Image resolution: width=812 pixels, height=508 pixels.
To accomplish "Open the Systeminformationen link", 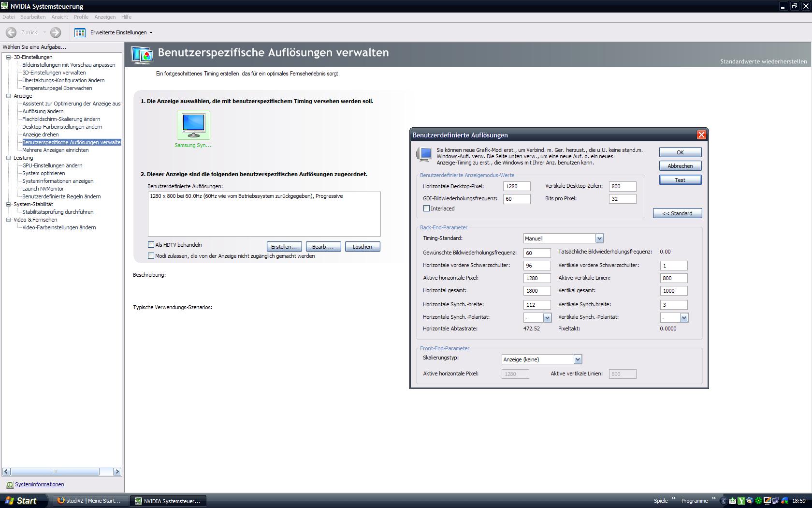I will point(40,485).
